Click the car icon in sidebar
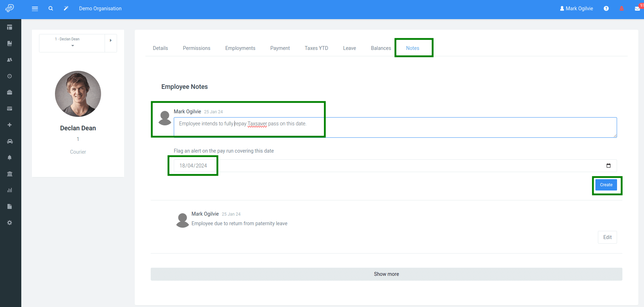Viewport: 644px width, 307px height. (10, 141)
